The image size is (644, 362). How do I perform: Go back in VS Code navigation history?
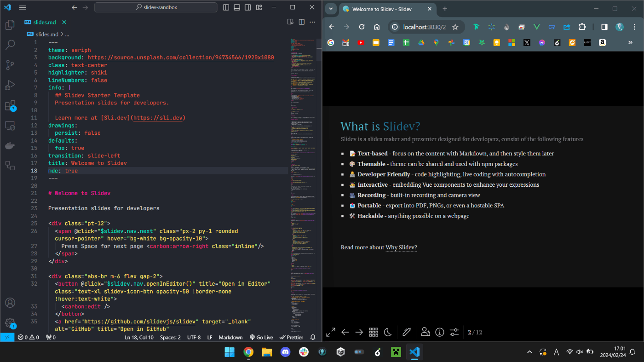(x=75, y=7)
